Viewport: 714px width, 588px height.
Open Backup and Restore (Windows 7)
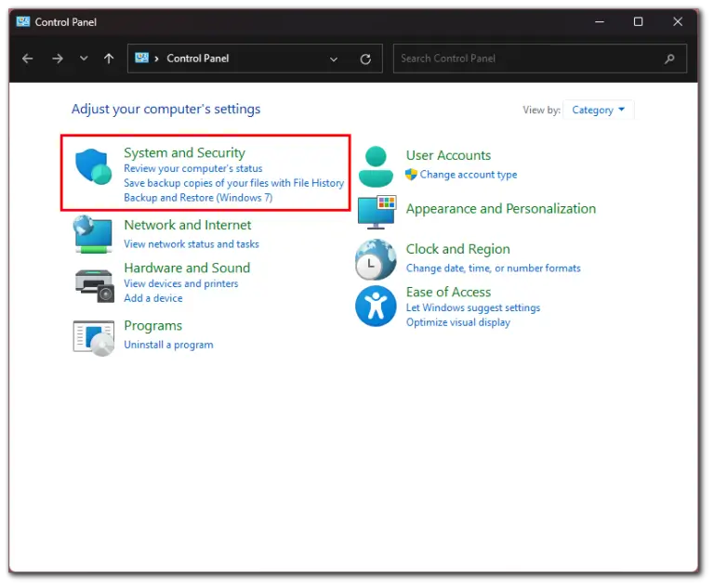pos(198,198)
